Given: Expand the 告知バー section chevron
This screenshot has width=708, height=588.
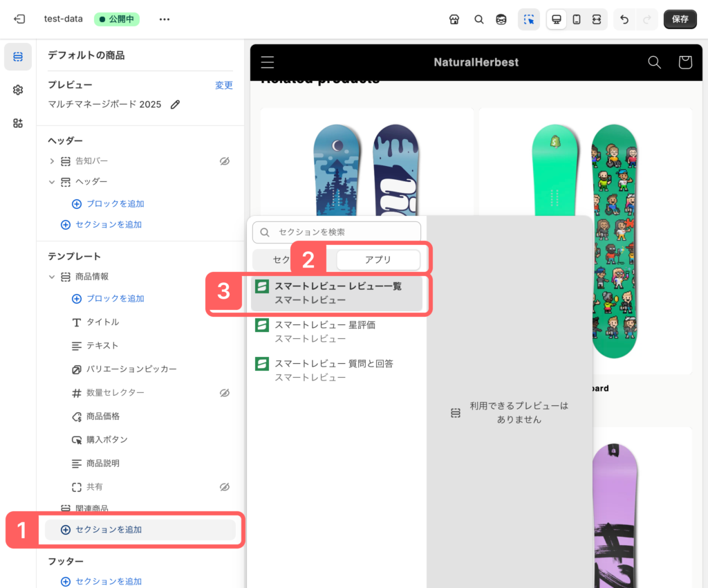Looking at the screenshot, I should tap(52, 161).
